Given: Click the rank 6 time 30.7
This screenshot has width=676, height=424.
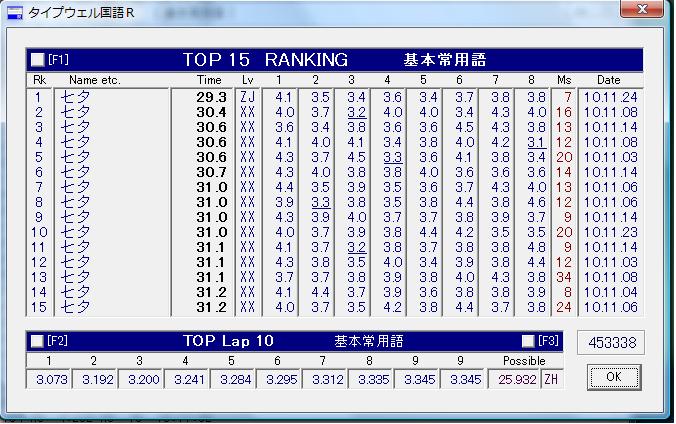Looking at the screenshot, I should click(211, 173).
